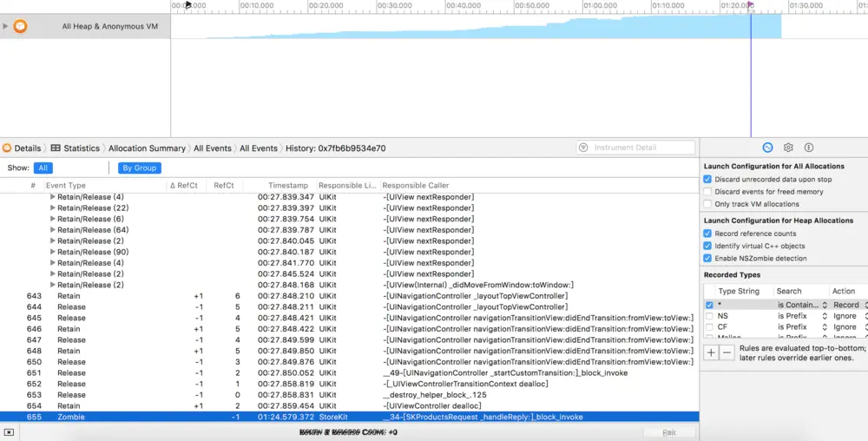Expand the Retain/Release (90) group
Image resolution: width=868 pixels, height=441 pixels.
(x=53, y=252)
